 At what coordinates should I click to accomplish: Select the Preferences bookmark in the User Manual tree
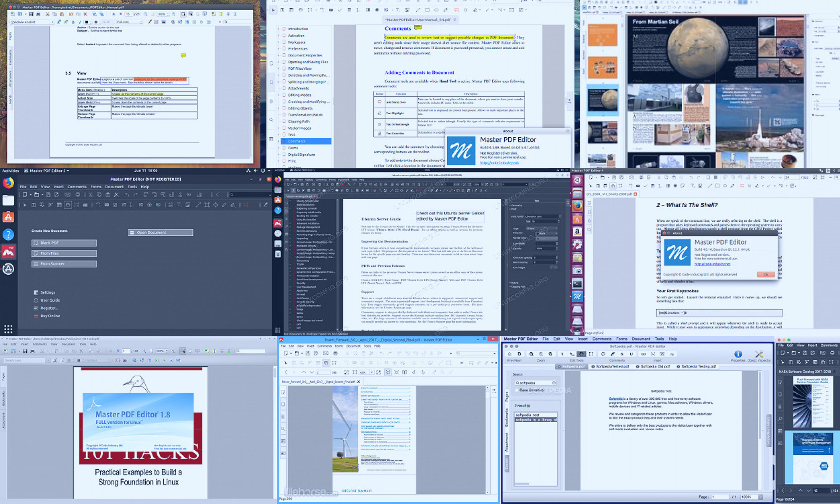pyautogui.click(x=298, y=49)
